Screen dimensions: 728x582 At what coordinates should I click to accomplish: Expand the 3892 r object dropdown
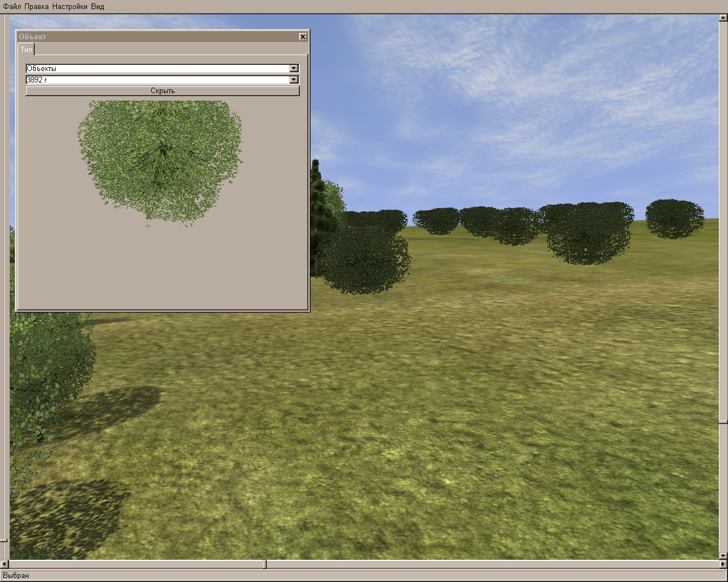[293, 80]
